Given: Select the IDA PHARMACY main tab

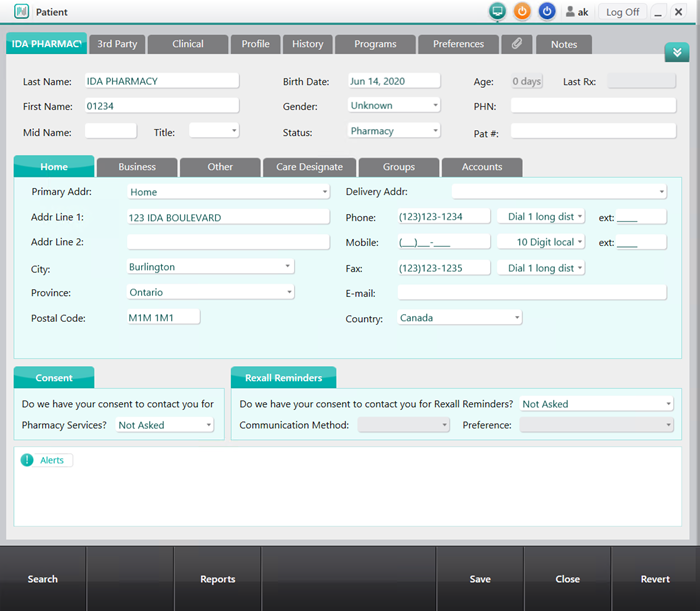Looking at the screenshot, I should [x=46, y=43].
